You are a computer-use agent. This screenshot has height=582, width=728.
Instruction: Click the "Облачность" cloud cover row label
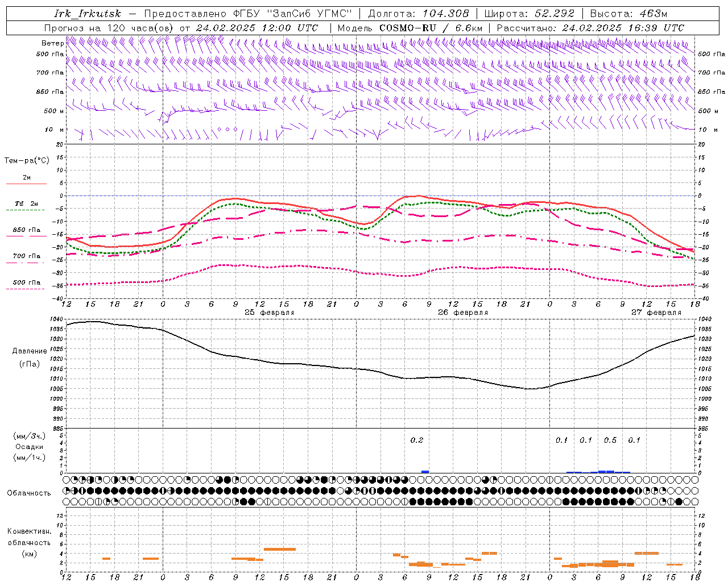[29, 493]
